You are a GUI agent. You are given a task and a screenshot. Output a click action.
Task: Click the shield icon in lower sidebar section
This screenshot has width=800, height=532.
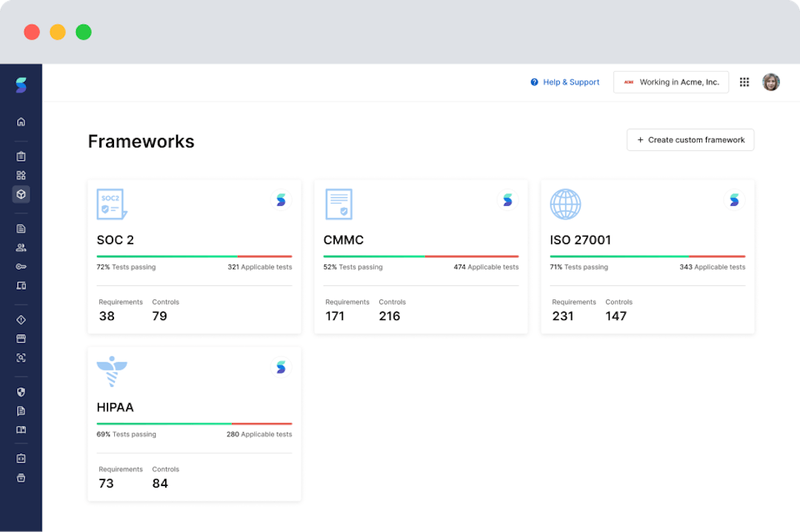tap(21, 391)
